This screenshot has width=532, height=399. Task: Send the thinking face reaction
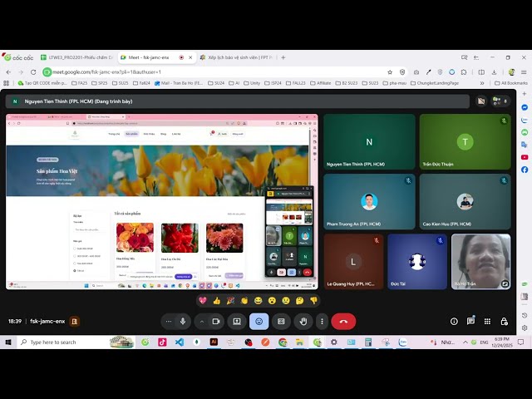coord(299,300)
